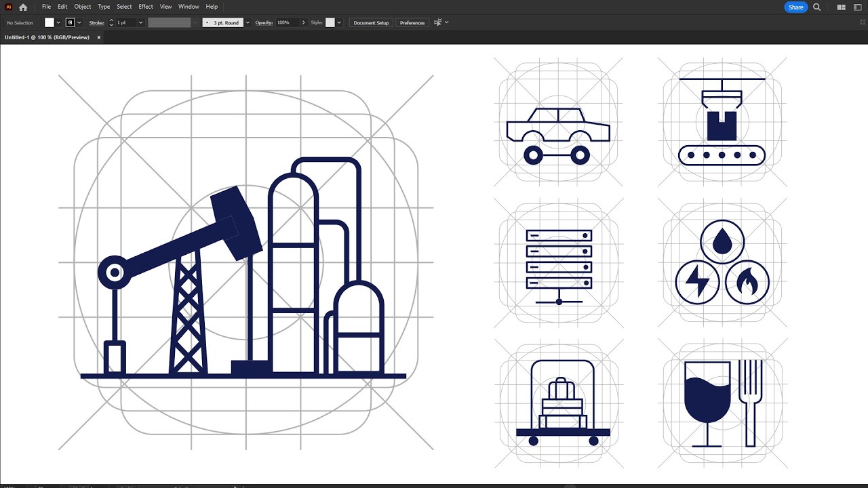Select the wine glass icon artwork
The width and height of the screenshot is (868, 488).
pyautogui.click(x=707, y=404)
